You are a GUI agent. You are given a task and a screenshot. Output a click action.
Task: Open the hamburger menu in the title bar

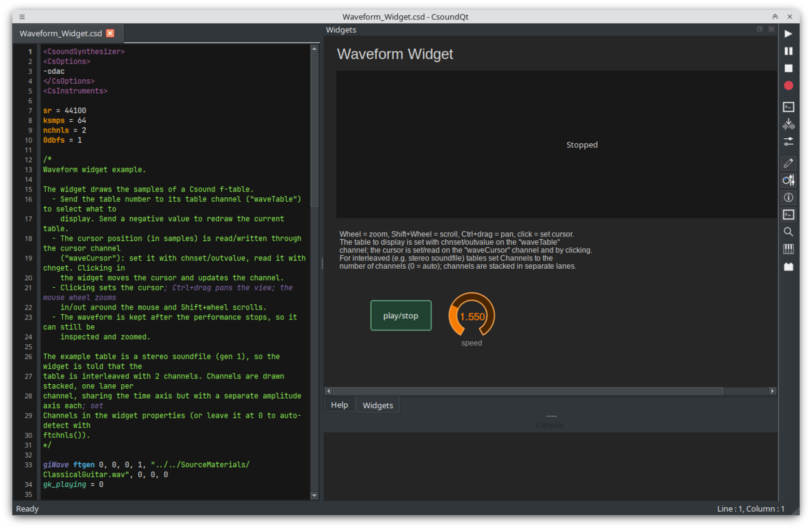[x=22, y=16]
